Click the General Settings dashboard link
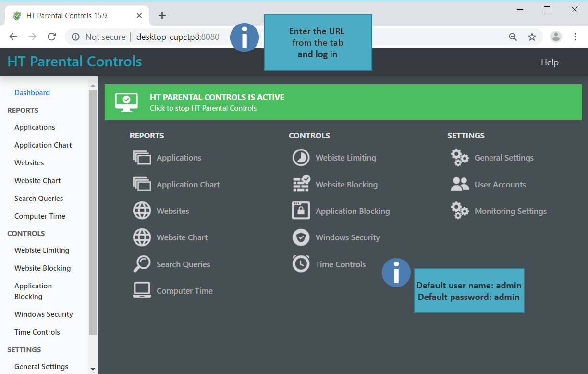Viewport: 588px width, 374px height. tap(504, 158)
